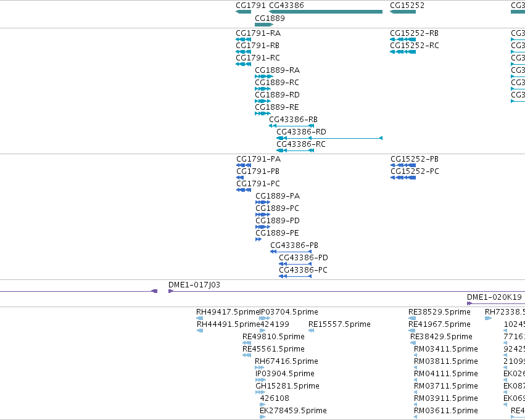Click the RE15557.5prime EST label
525x420 pixels.
pyautogui.click(x=339, y=324)
